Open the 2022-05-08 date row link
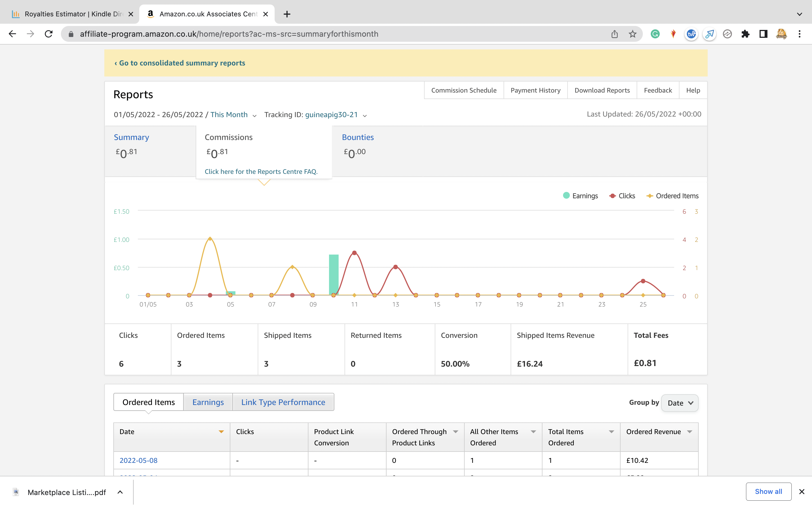Viewport: 812px width, 508px height. pyautogui.click(x=138, y=460)
